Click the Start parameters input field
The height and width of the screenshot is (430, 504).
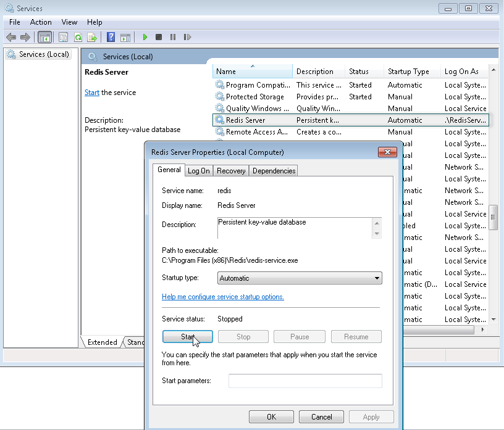[x=305, y=381]
